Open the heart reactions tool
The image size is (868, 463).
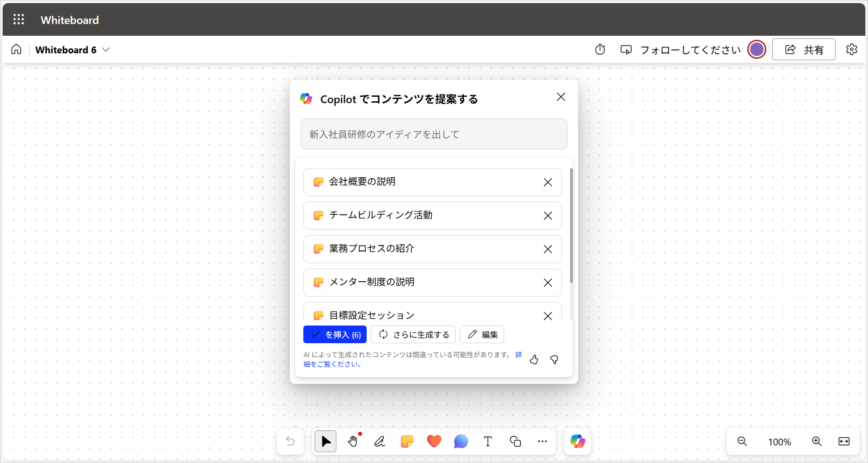tap(434, 441)
